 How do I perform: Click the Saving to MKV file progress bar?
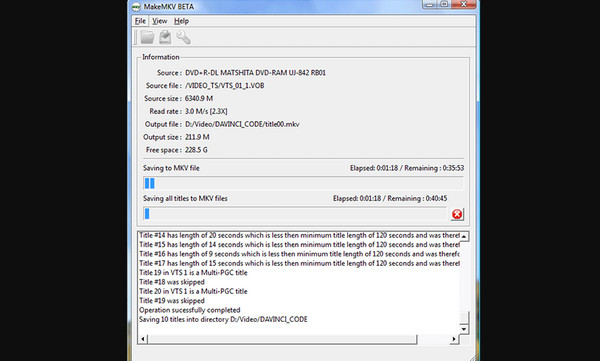(x=303, y=183)
